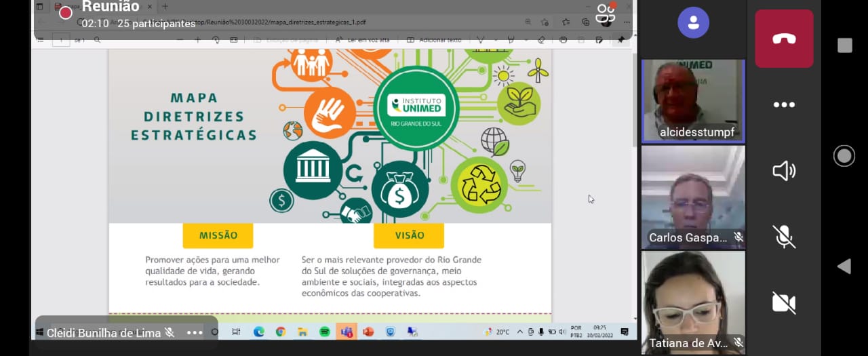The height and width of the screenshot is (356, 868).
Task: Click the Chrome icon in shared taskbar
Action: click(281, 332)
